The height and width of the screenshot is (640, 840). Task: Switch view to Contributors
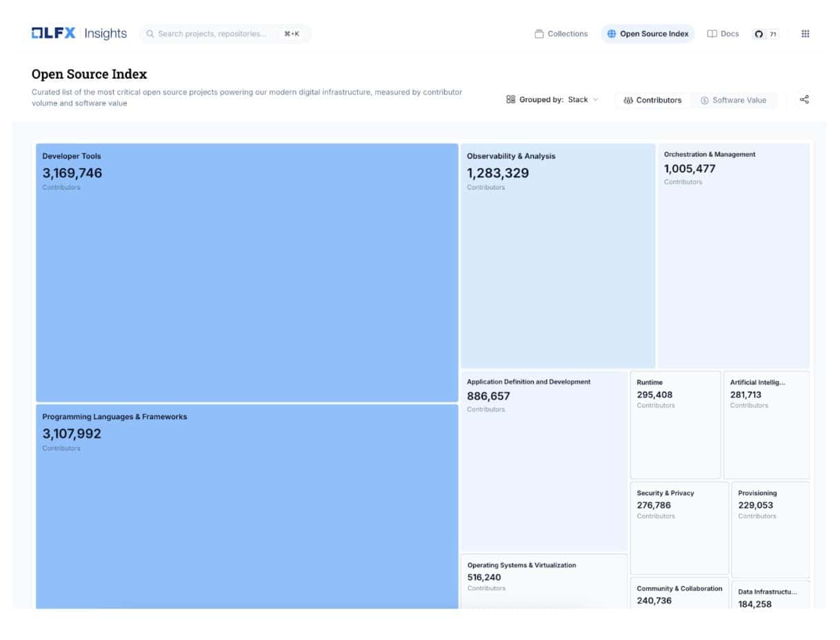pyautogui.click(x=652, y=100)
